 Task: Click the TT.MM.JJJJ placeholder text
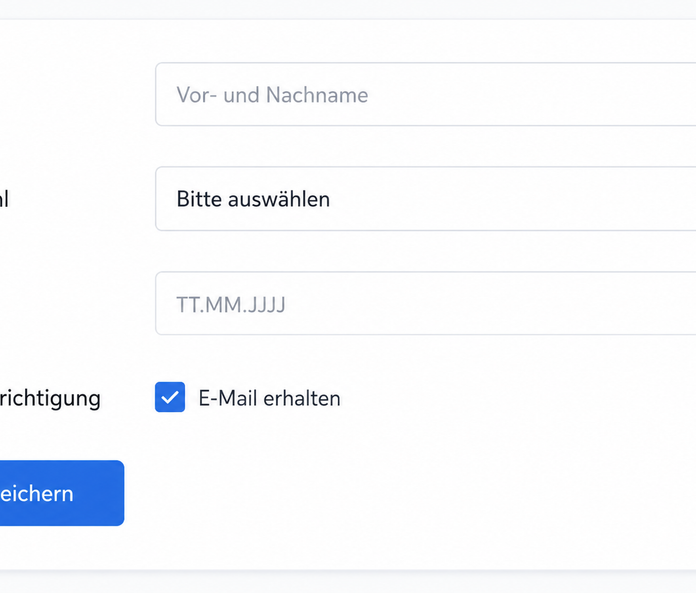[231, 304]
